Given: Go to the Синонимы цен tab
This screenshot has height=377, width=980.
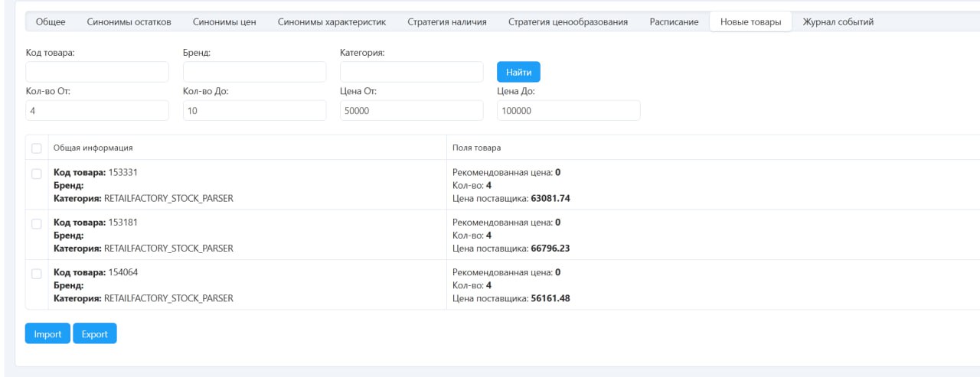Looking at the screenshot, I should point(224,22).
